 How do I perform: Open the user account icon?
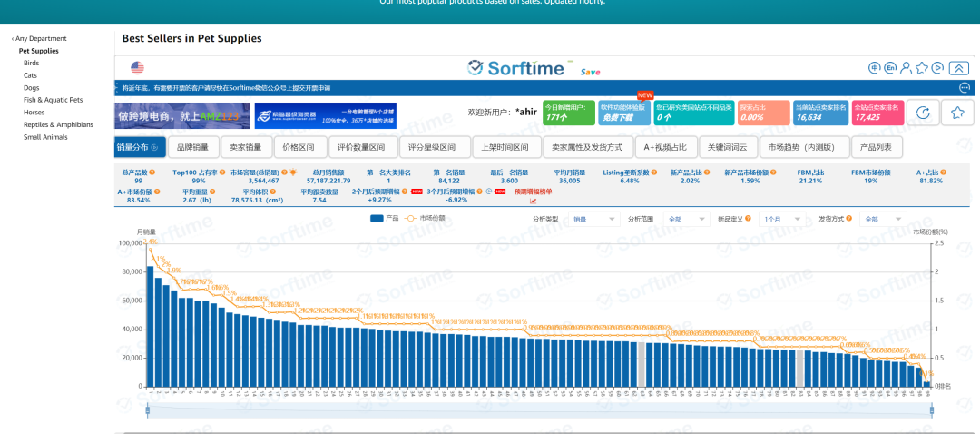pyautogui.click(x=906, y=68)
